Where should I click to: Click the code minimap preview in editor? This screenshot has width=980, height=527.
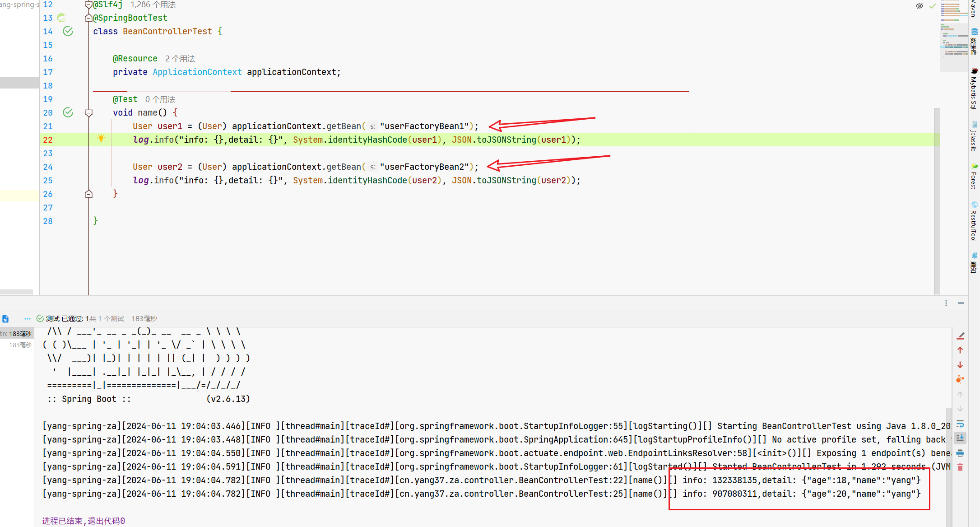tap(953, 36)
